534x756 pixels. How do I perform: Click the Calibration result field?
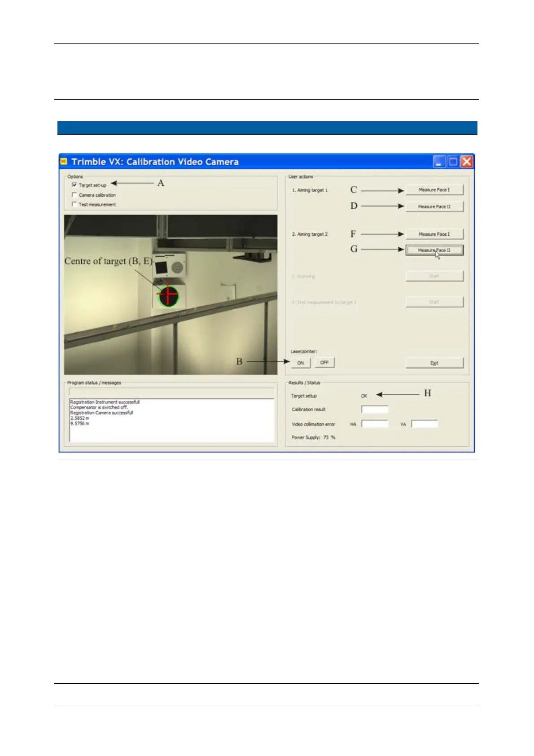[375, 409]
